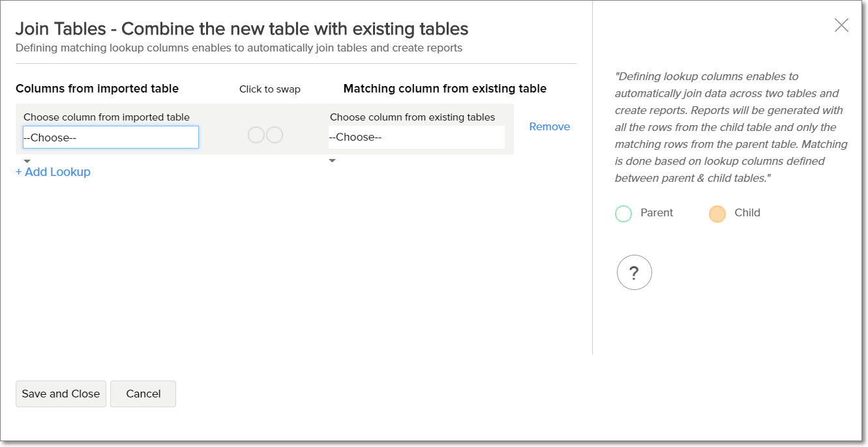This screenshot has height=447, width=868.
Task: Click the right swap circle icon
Action: [275, 135]
